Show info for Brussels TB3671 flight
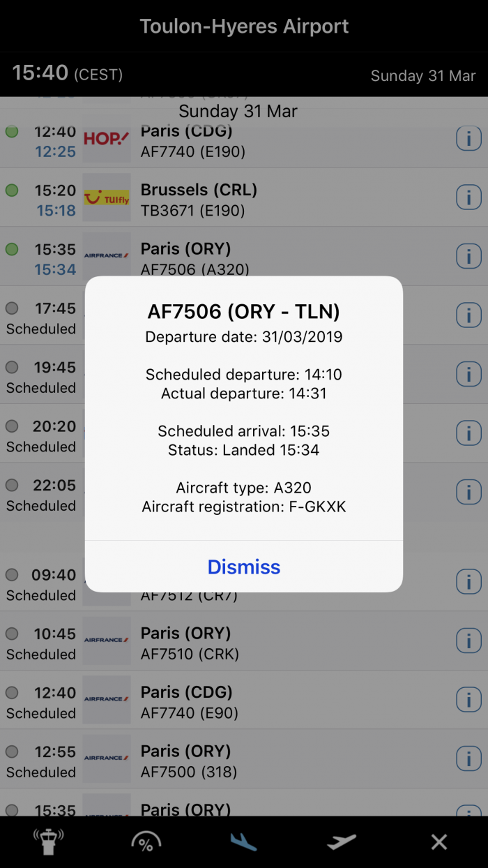 coord(468,198)
